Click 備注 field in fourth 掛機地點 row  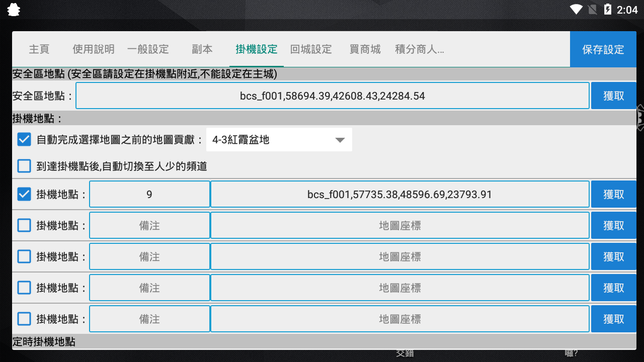149,288
